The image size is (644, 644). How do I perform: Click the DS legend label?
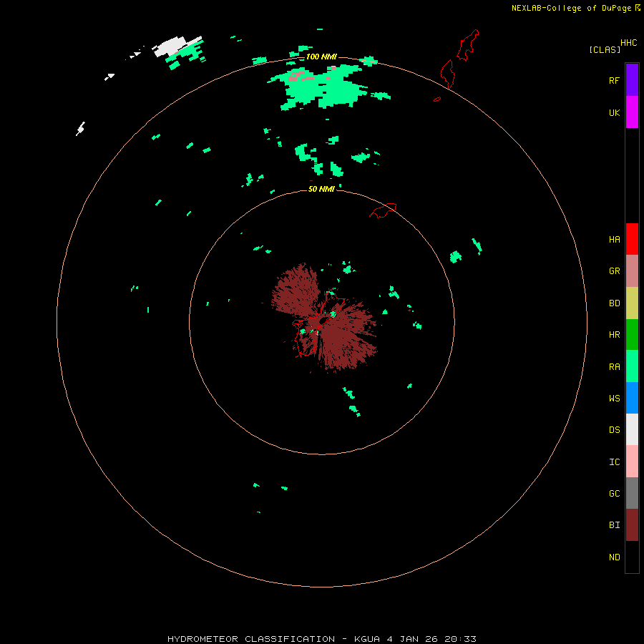point(614,430)
